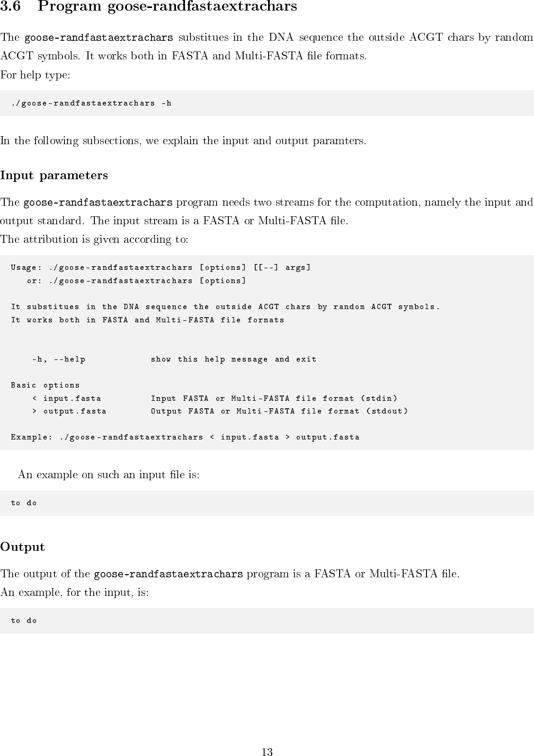Click "It works both in FASTA" code line
The height and width of the screenshot is (756, 534).
pyautogui.click(x=147, y=320)
